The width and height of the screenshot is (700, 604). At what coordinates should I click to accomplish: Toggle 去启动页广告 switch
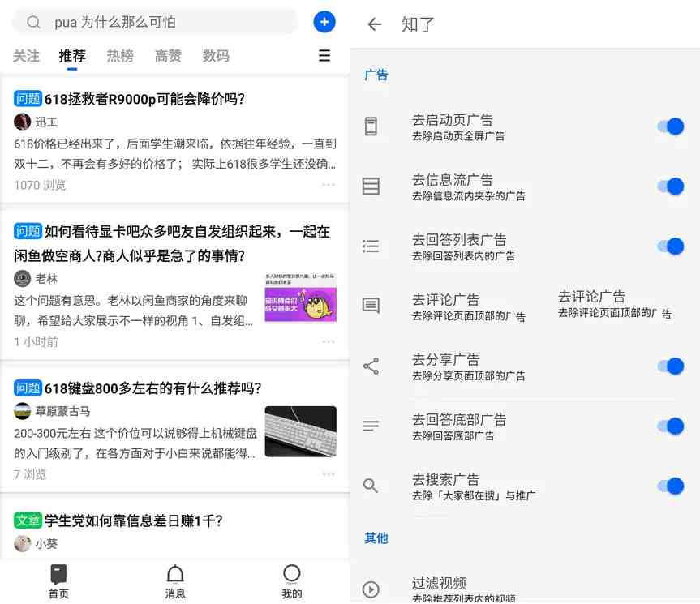(x=671, y=126)
